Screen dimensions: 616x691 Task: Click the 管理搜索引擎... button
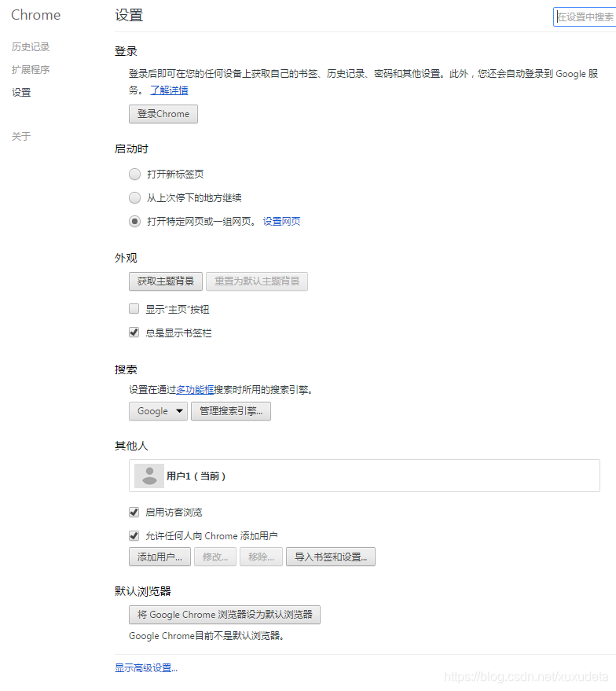point(231,411)
